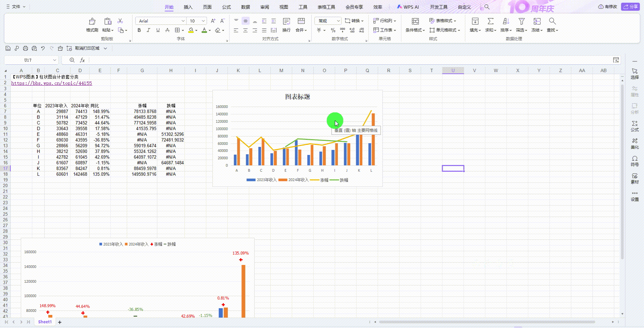Toggle bottom vertical alignment

click(255, 21)
